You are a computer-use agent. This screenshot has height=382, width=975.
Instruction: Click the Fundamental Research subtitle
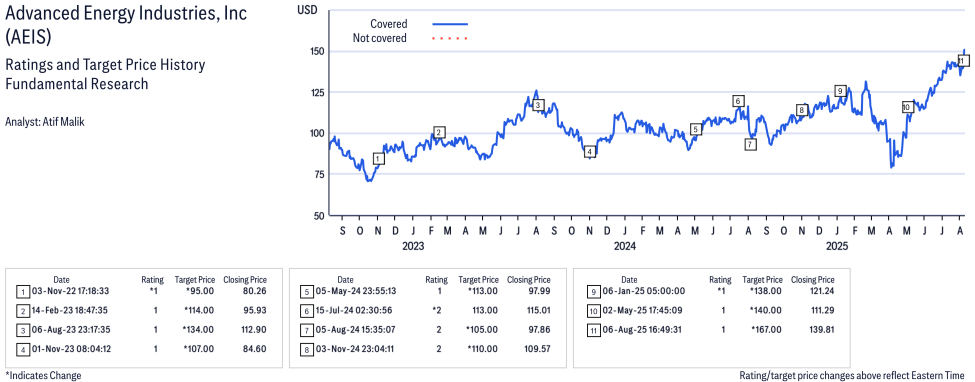coord(76,83)
